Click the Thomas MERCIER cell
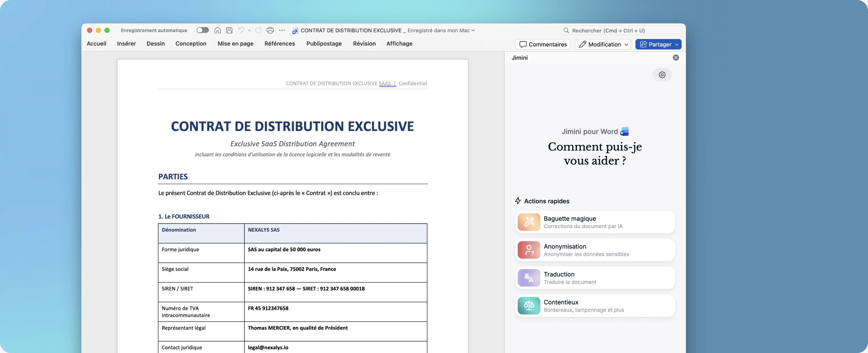 (x=335, y=331)
